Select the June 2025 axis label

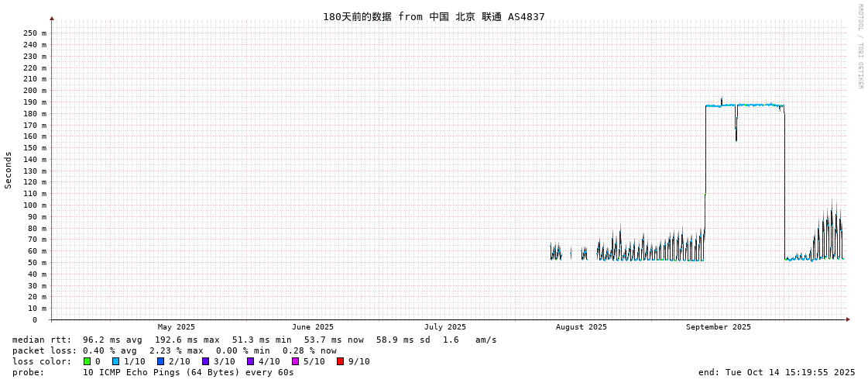point(313,327)
